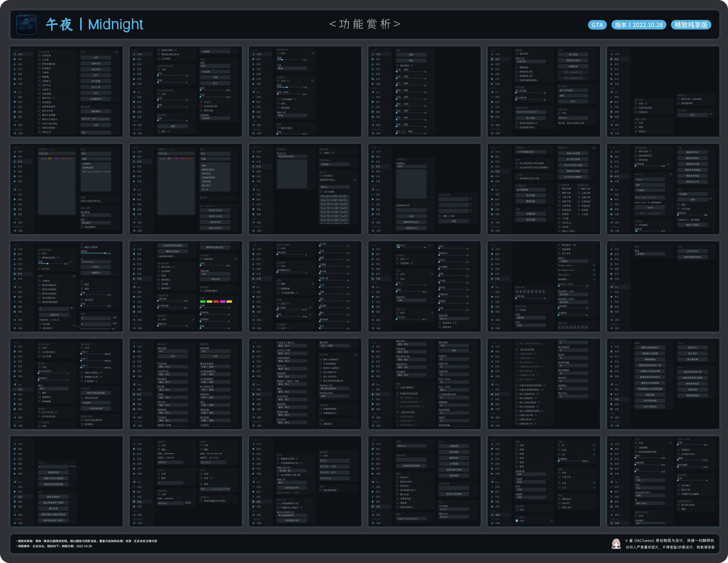Click 透视 eye icon in 服饰 panel sidebar
728x563 pixels.
373,125
